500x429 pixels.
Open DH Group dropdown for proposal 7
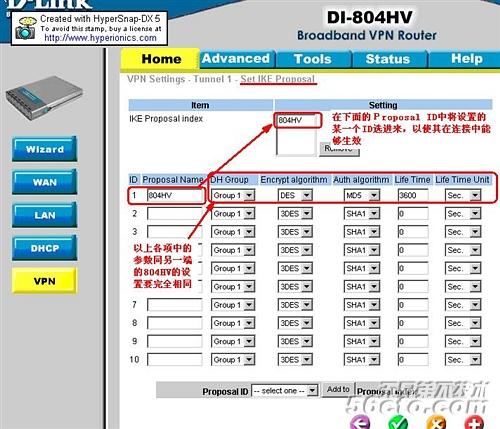tap(233, 305)
